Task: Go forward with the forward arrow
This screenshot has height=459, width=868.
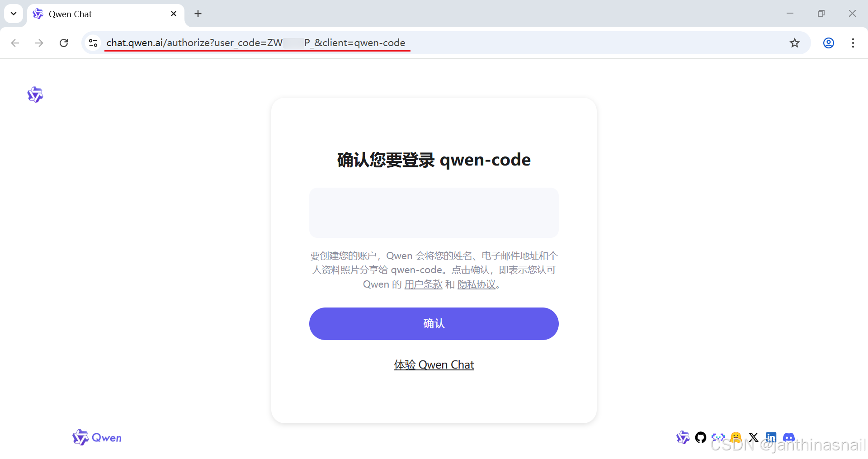Action: click(x=39, y=43)
